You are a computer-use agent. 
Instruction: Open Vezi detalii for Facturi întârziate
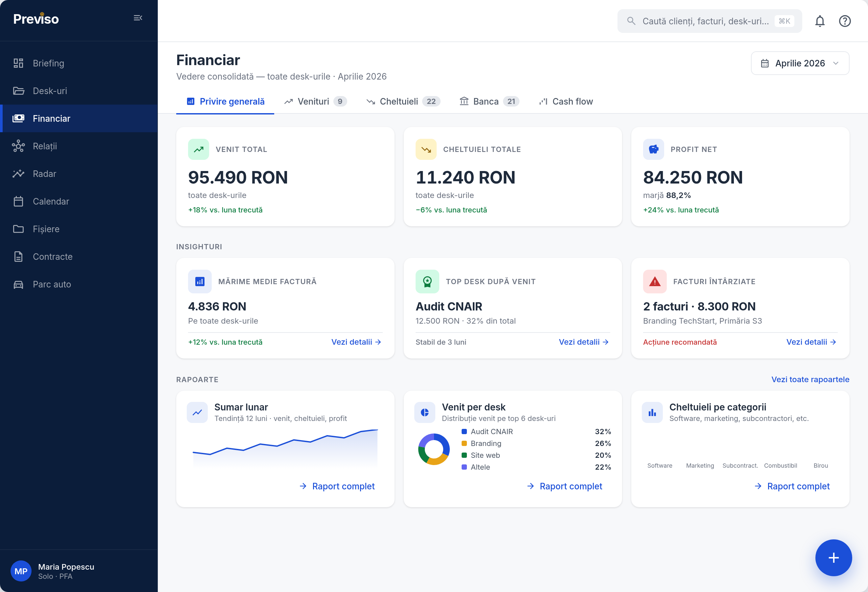[x=811, y=342]
